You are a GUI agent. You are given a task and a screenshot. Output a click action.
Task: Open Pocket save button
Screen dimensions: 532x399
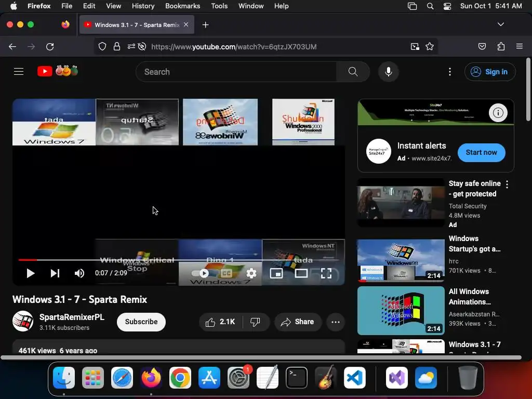coord(482,46)
